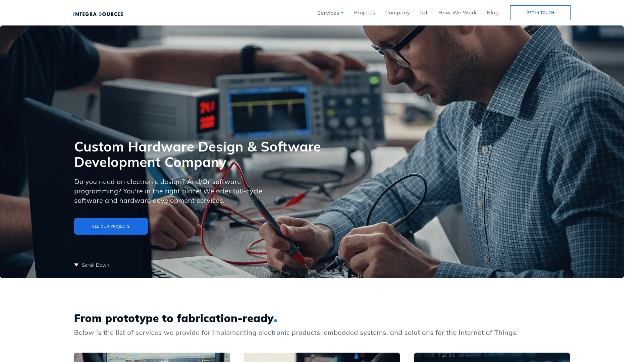Open the Projects menu item
This screenshot has height=362, width=644.
364,13
